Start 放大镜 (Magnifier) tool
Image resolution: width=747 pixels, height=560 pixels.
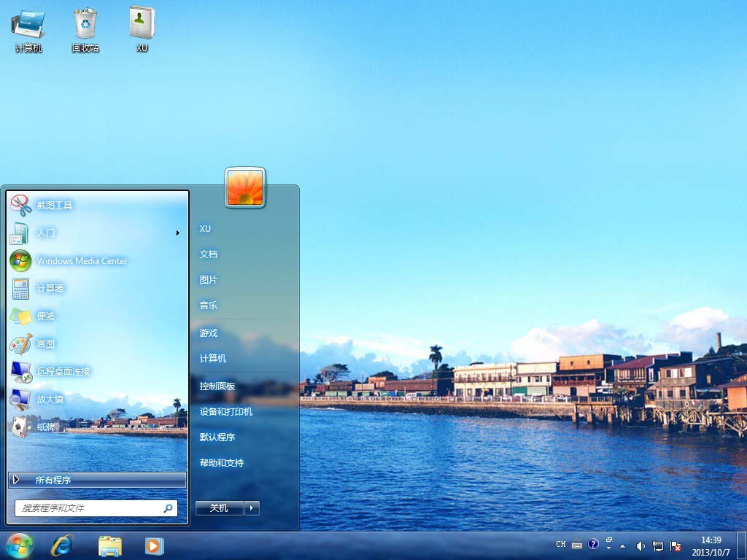[x=50, y=400]
